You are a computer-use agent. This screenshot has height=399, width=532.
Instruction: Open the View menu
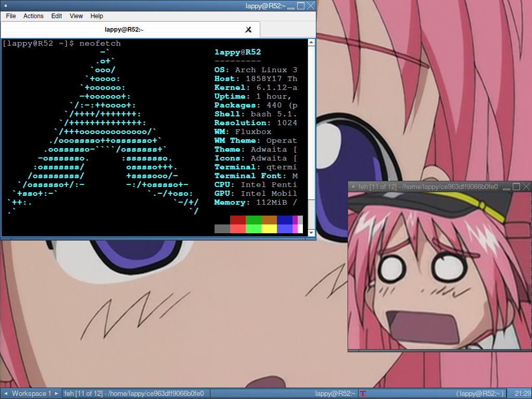(76, 16)
